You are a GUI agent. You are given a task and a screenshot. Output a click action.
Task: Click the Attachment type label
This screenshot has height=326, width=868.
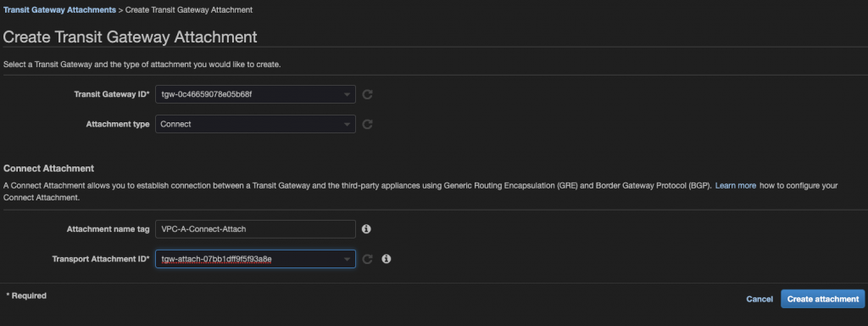click(x=117, y=124)
